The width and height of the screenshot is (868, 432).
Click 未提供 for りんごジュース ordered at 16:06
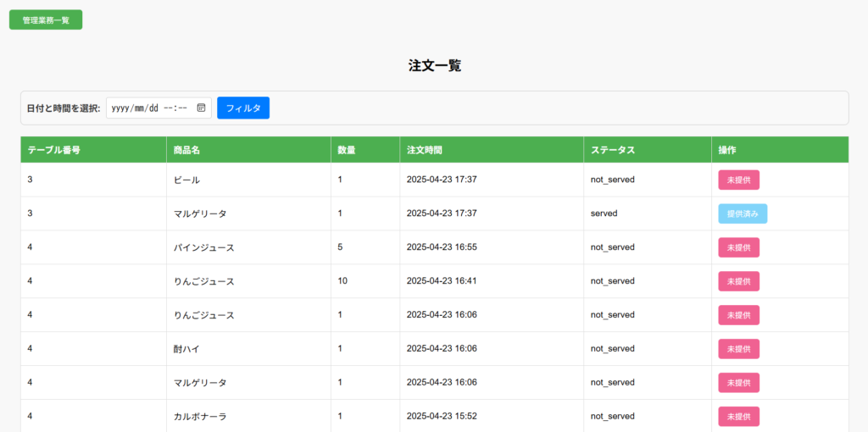click(x=738, y=315)
